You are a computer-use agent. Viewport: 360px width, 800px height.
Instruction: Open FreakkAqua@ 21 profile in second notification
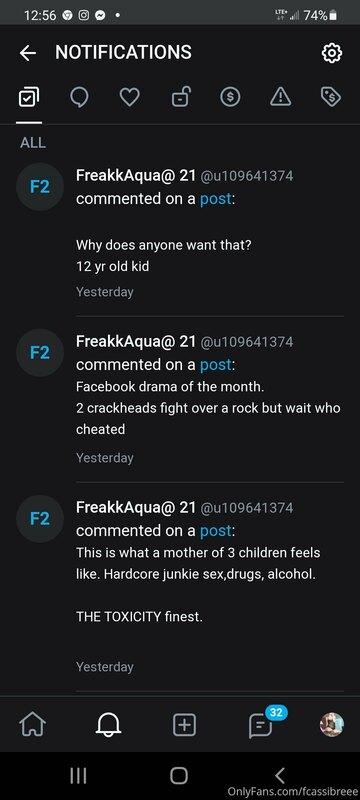click(x=136, y=341)
